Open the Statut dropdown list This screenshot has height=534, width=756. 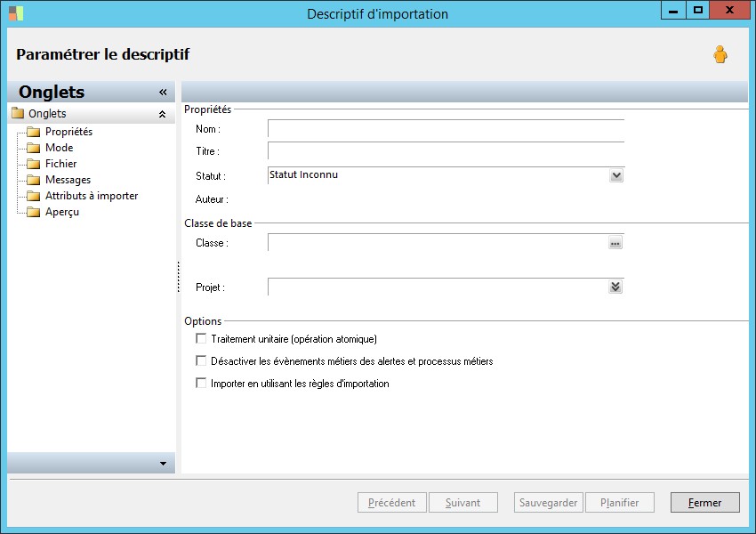[x=616, y=176]
